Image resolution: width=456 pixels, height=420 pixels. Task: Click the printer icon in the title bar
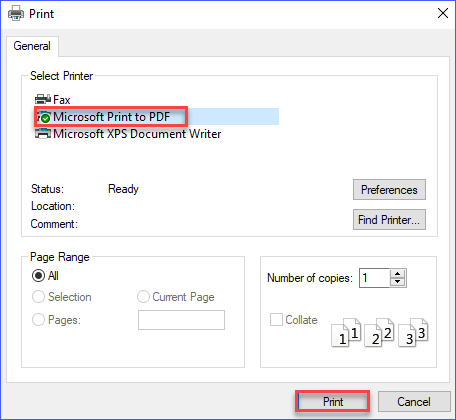pyautogui.click(x=16, y=14)
